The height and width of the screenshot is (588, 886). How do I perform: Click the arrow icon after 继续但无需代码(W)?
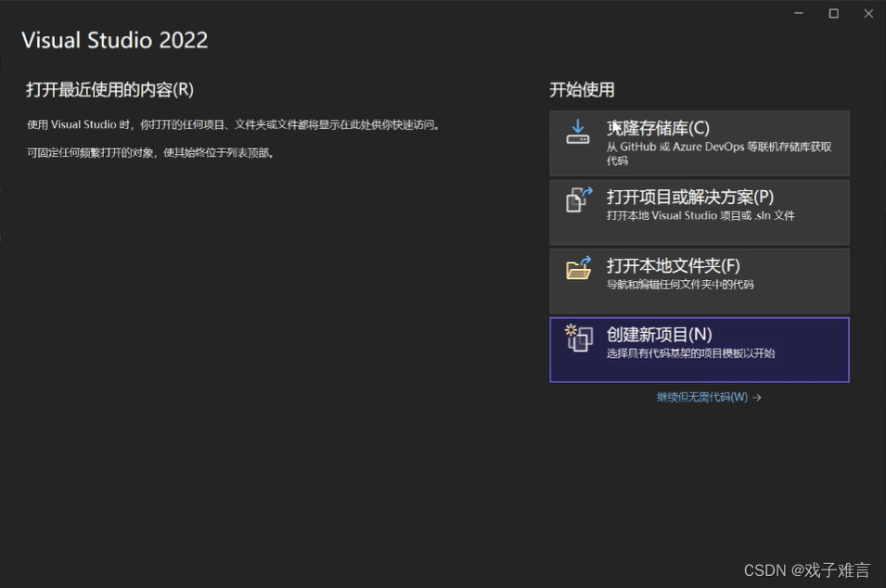click(756, 397)
